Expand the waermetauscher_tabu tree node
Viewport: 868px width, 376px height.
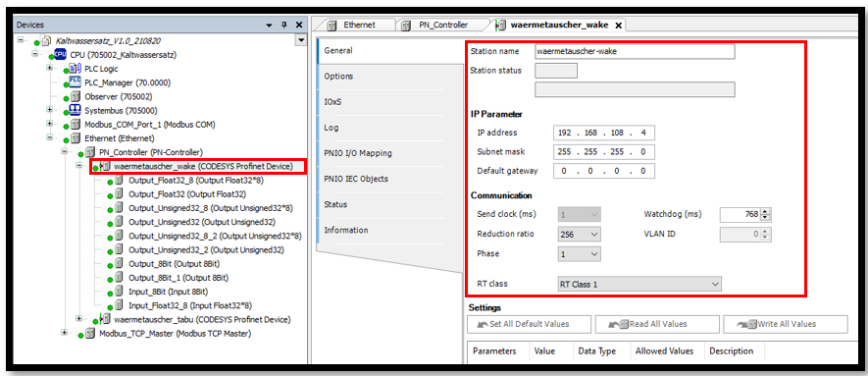[78, 319]
